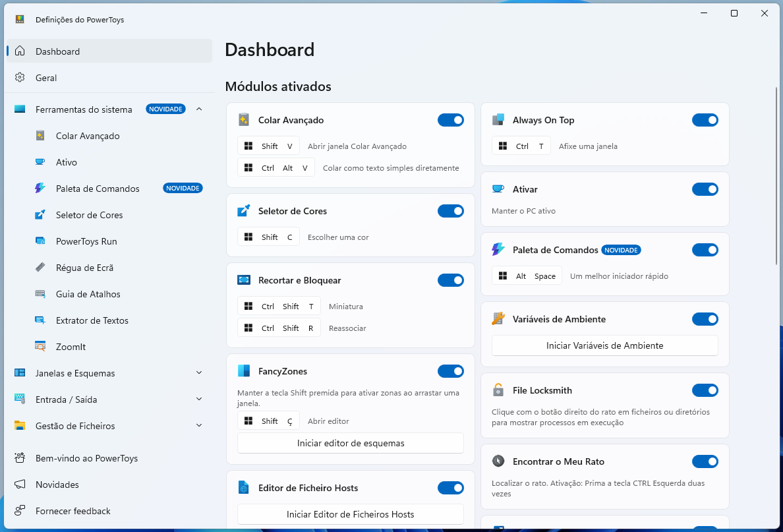Click the 'Escolher uma cor' text
Screen dimensions: 783x532
338,237
